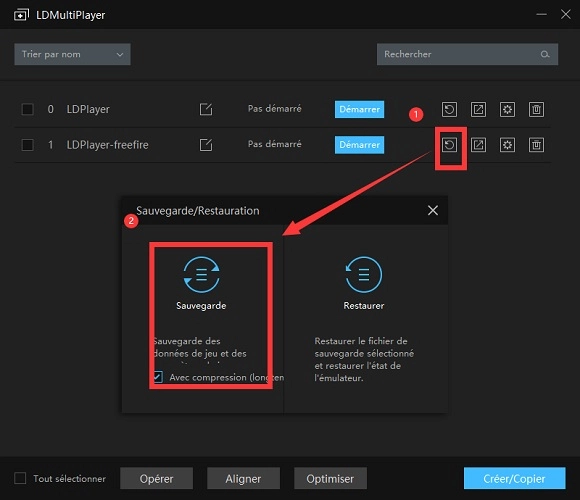Close the Sauvegarde/Restauration dialog
The width and height of the screenshot is (580, 500).
tap(433, 210)
